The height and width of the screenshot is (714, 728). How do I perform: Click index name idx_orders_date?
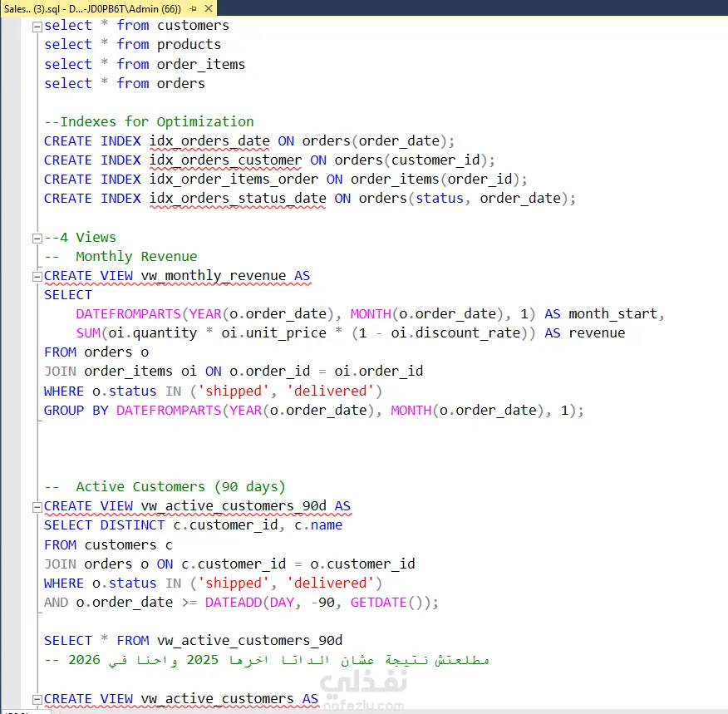click(x=209, y=141)
